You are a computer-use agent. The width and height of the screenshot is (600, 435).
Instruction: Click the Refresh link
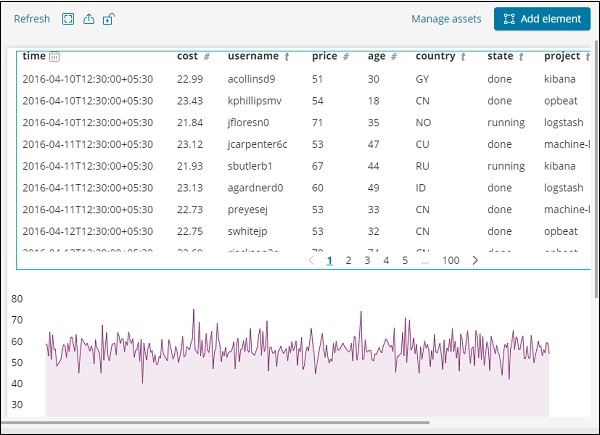(32, 19)
